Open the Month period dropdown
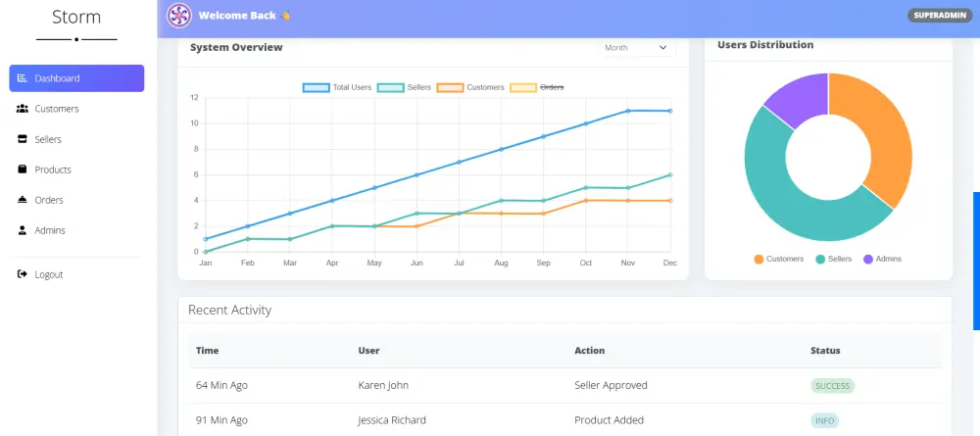Viewport: 980px width, 436px height. [x=638, y=47]
